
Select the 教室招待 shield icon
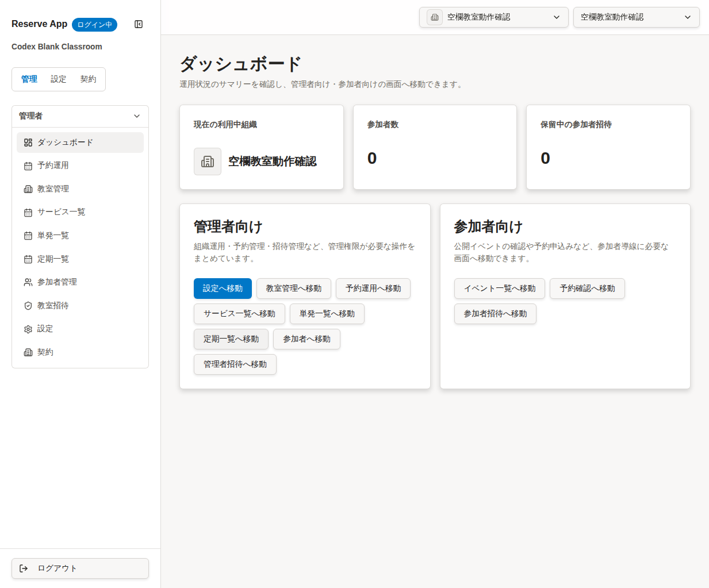[x=28, y=305]
